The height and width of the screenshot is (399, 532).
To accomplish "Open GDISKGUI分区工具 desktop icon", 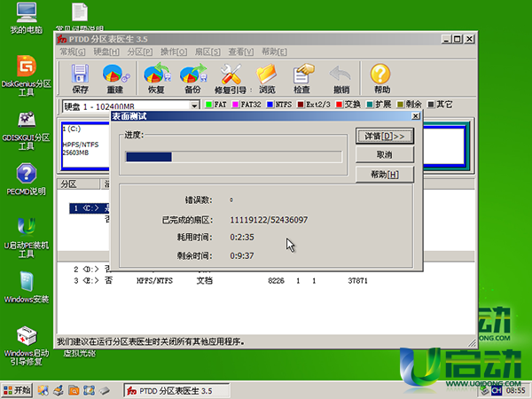I will tap(26, 131).
